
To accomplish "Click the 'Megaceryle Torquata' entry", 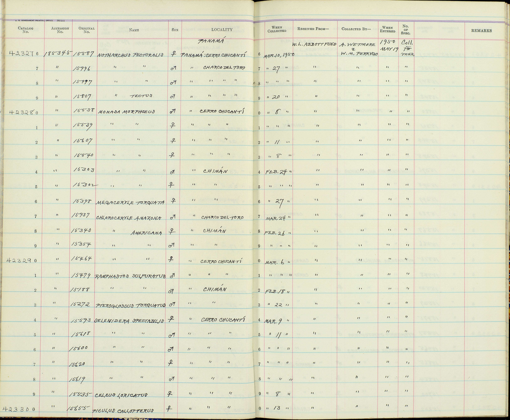I will coord(130,202).
